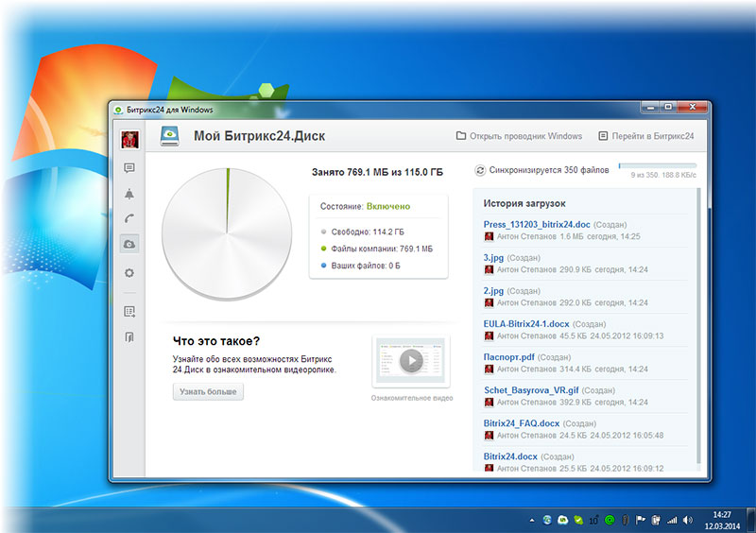Click the Узнать больше button
This screenshot has width=756, height=533.
[208, 391]
